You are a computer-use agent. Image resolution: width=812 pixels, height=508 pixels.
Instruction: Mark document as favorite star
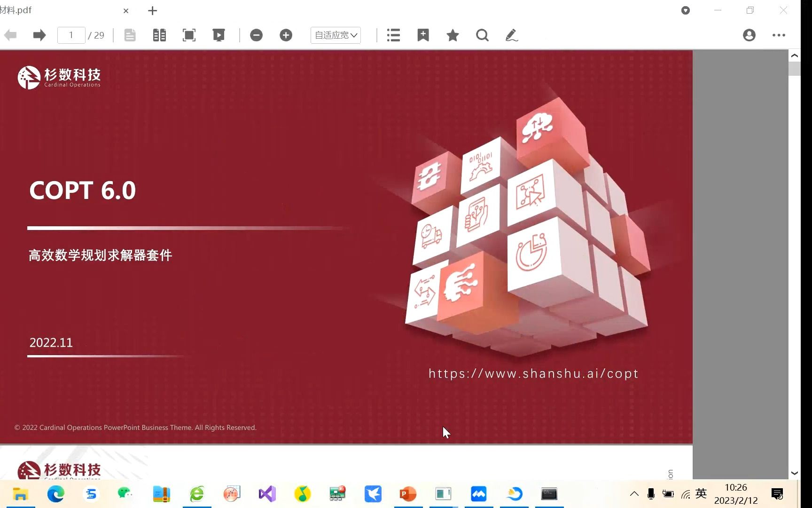tap(453, 35)
